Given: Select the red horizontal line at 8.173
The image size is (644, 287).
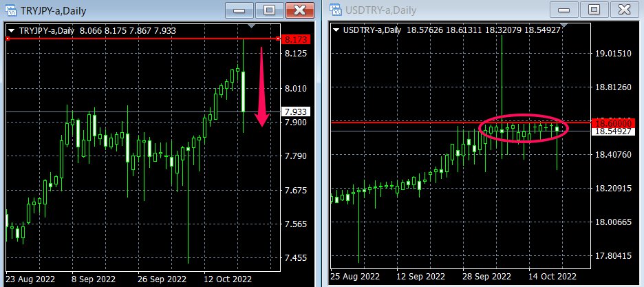Looking at the screenshot, I should click(142, 39).
